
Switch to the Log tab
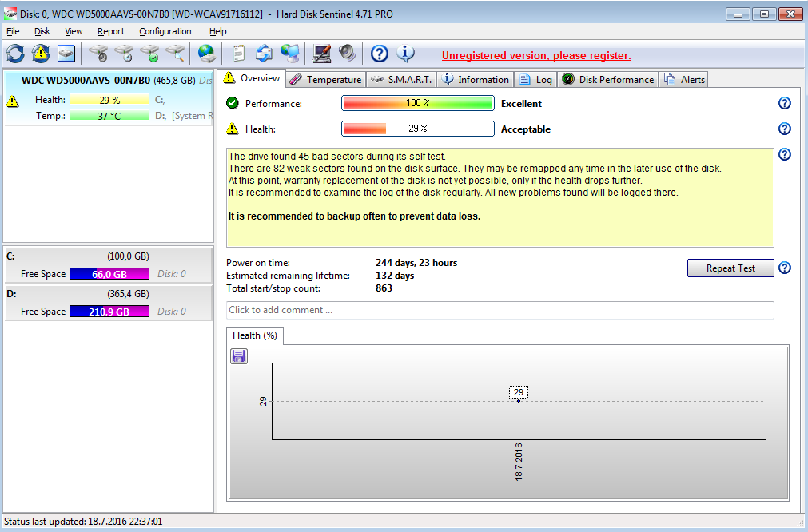pyautogui.click(x=536, y=80)
